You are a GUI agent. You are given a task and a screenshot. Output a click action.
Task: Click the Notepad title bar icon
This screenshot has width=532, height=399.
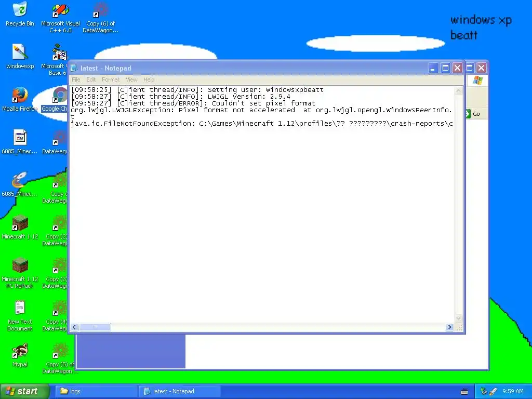[74, 68]
